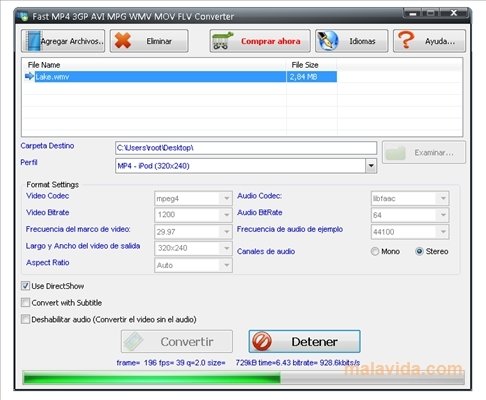Check Deshabilitar audio checkbox
The image size is (486, 400).
[25, 319]
